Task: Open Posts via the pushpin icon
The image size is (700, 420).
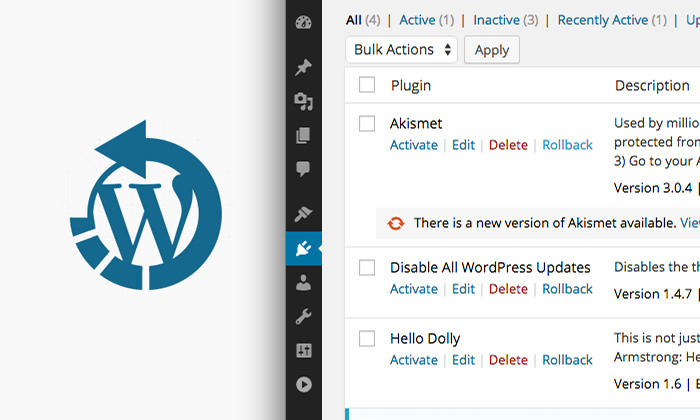Action: point(303,67)
